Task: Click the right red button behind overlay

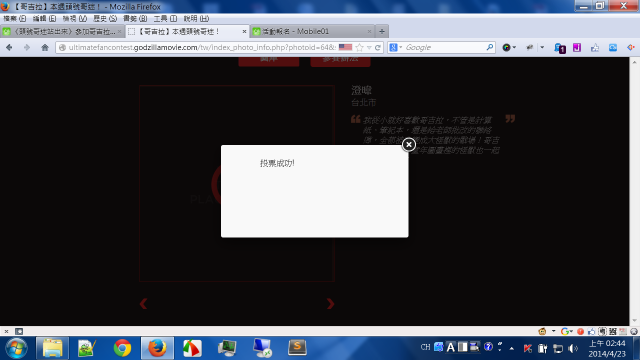Action: tap(340, 61)
